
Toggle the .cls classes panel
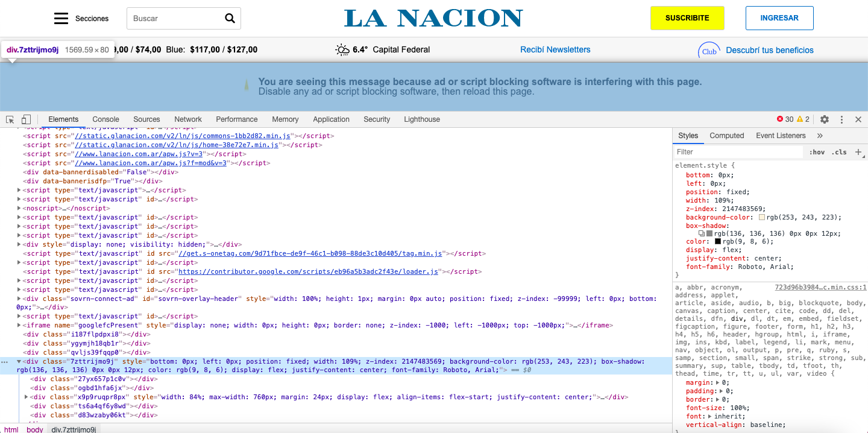click(839, 152)
